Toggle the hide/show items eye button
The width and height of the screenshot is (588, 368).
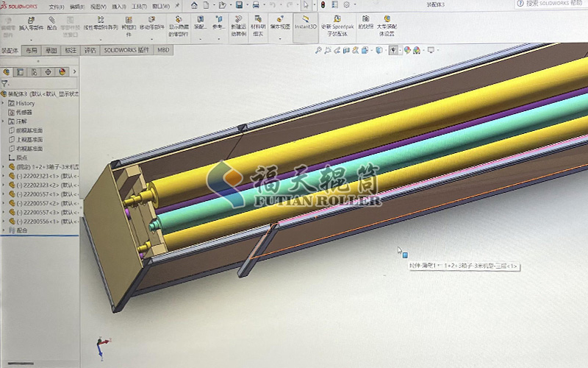tap(393, 51)
